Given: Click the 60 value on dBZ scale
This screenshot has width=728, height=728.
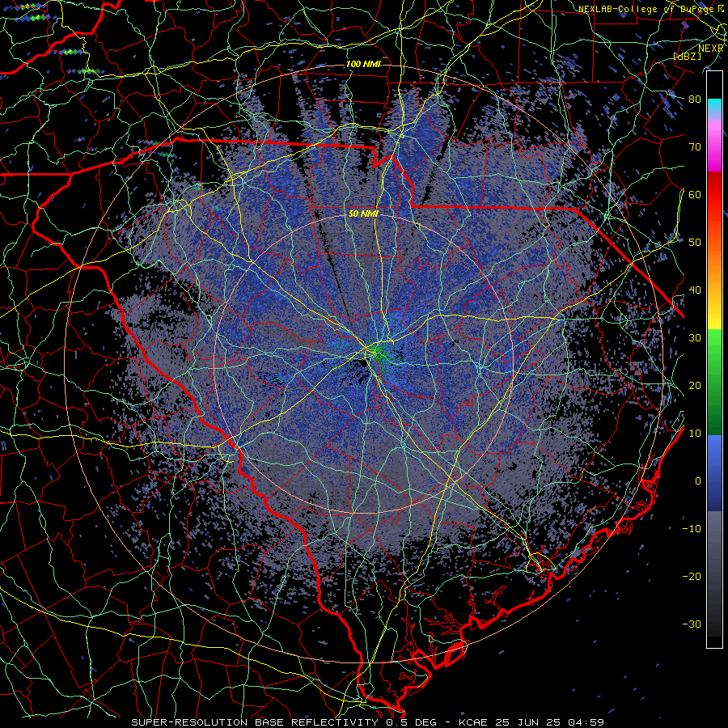Looking at the screenshot, I should [x=695, y=194].
